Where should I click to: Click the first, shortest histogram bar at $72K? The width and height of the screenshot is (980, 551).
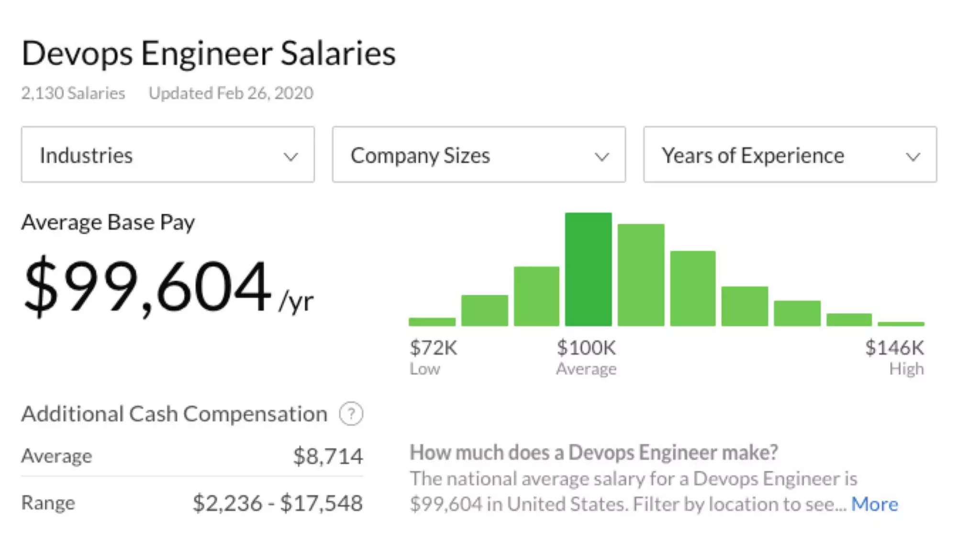(432, 321)
